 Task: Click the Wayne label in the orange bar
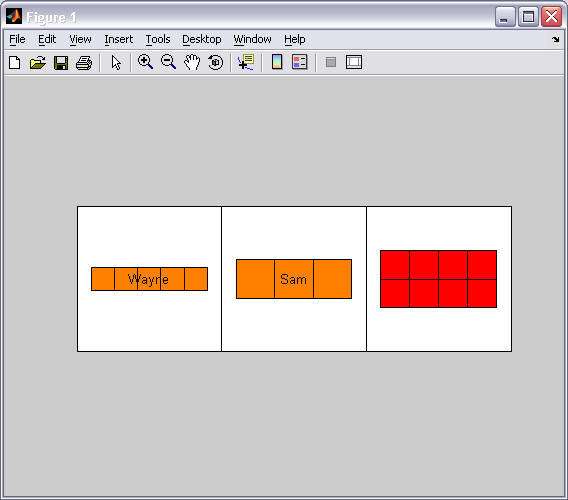(x=148, y=279)
